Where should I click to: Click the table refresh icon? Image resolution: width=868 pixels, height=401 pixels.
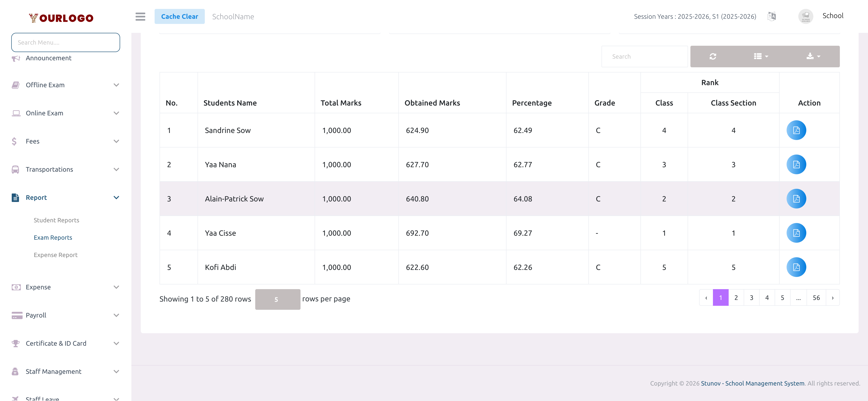713,57
